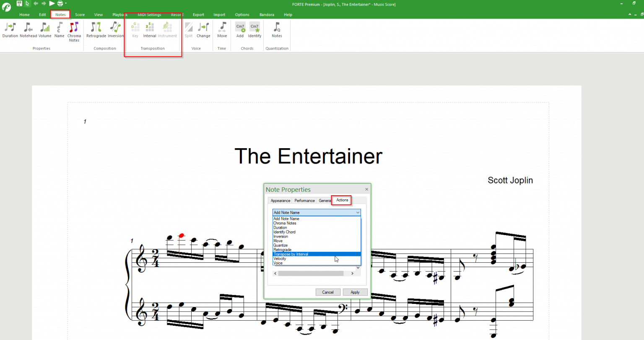Select the pointer cursor tool
The height and width of the screenshot is (340, 644).
pos(27,3)
